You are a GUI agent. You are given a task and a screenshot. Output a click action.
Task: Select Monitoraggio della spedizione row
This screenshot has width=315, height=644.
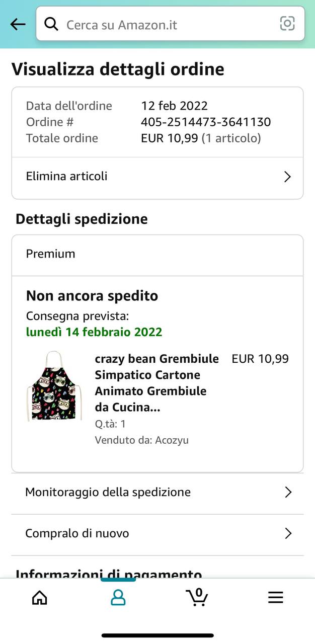point(157,492)
